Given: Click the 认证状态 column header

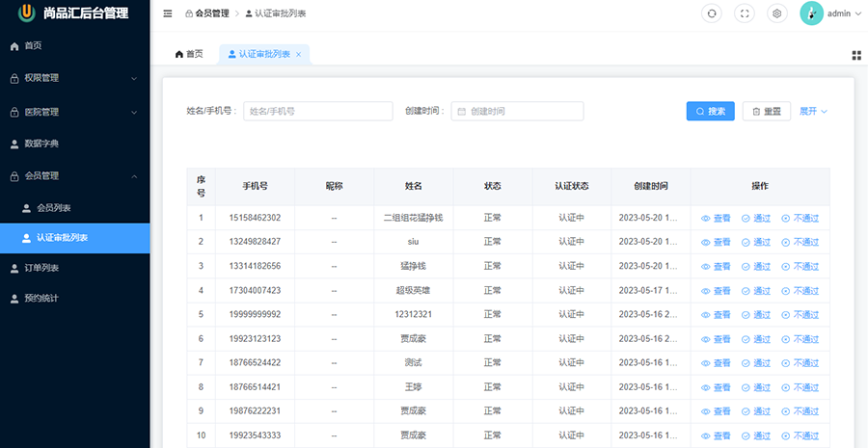Looking at the screenshot, I should (x=572, y=186).
